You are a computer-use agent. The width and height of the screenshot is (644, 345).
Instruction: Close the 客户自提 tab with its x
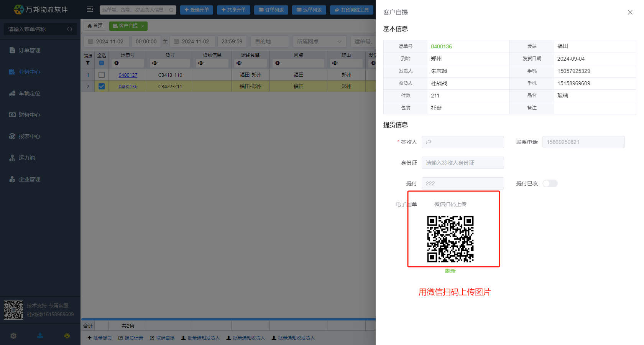(x=143, y=26)
